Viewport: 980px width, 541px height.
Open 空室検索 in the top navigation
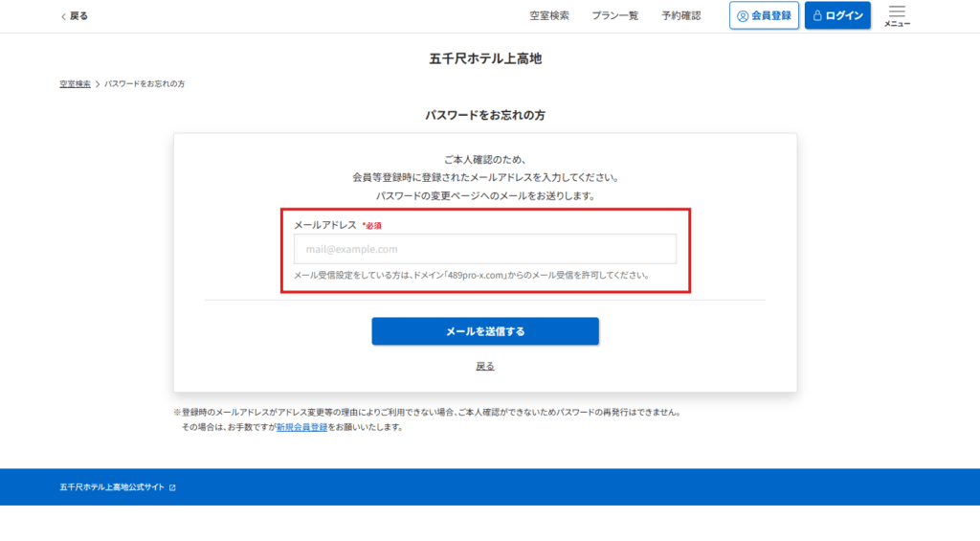pos(549,16)
